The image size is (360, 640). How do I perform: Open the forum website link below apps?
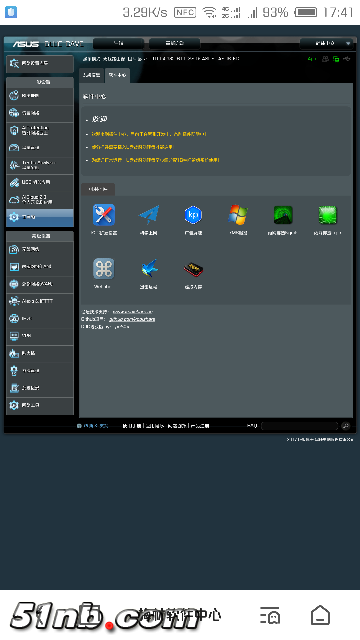(133, 312)
